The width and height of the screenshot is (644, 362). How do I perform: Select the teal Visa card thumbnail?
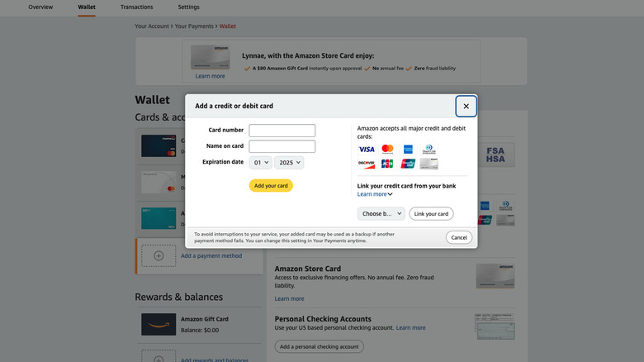159,218
